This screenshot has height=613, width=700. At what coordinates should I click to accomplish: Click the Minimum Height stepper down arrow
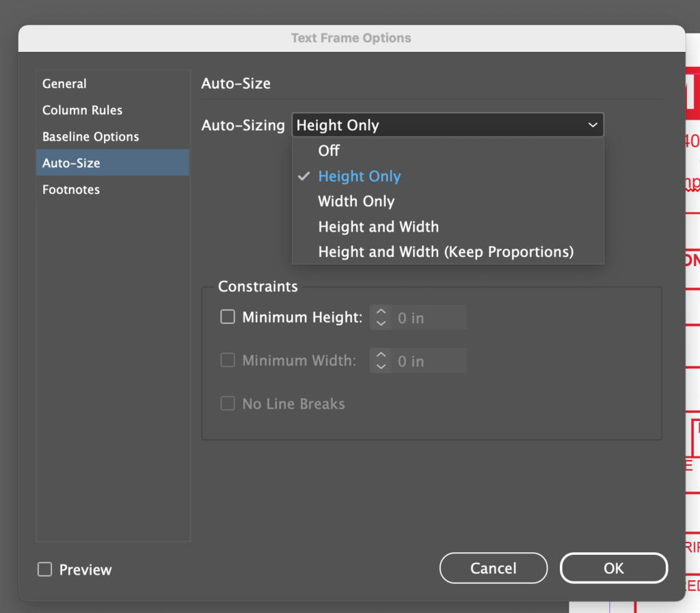[x=380, y=321]
